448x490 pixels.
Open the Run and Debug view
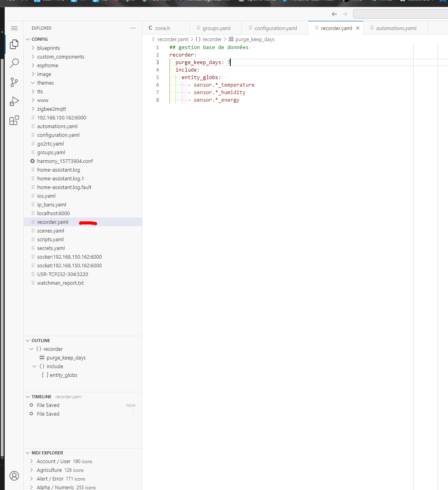point(14,101)
